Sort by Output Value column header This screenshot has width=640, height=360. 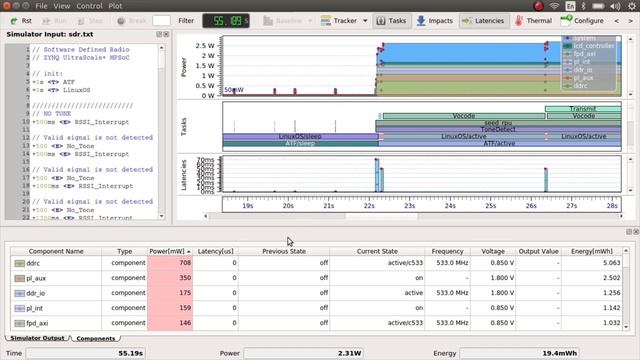point(538,251)
